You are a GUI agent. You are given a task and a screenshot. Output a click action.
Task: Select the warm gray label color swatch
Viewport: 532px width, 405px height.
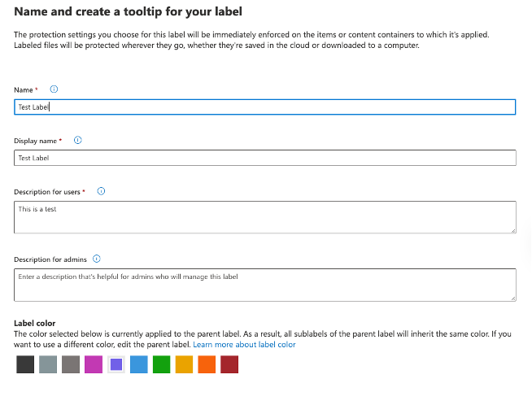pos(71,364)
